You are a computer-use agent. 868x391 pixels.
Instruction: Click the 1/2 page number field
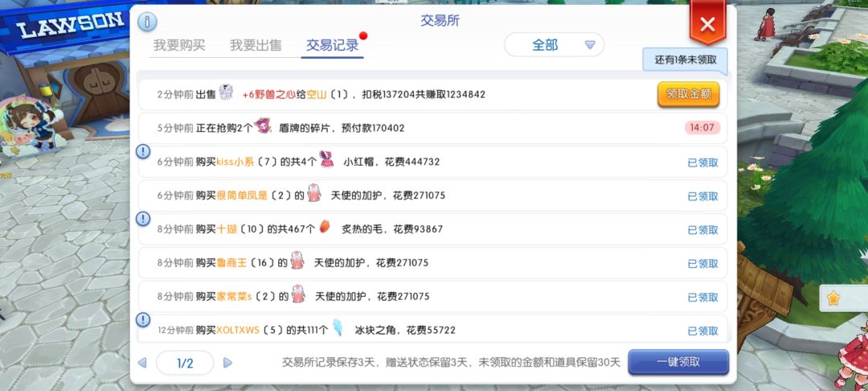185,364
